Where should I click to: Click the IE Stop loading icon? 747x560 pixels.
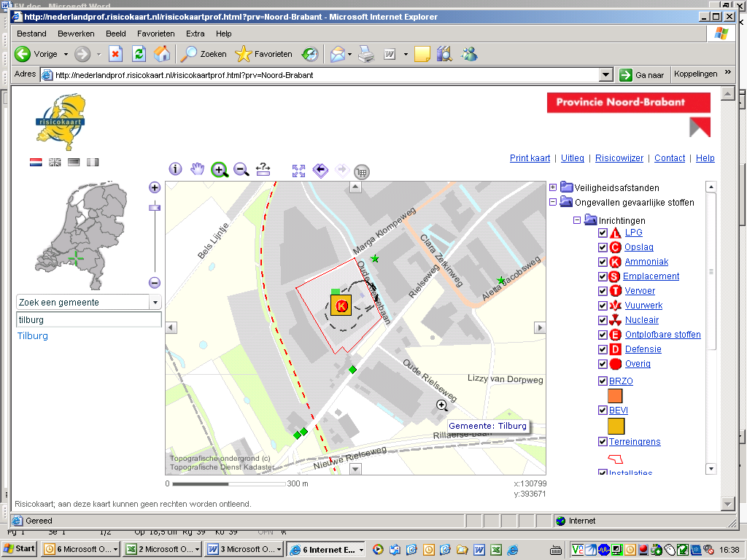point(115,54)
